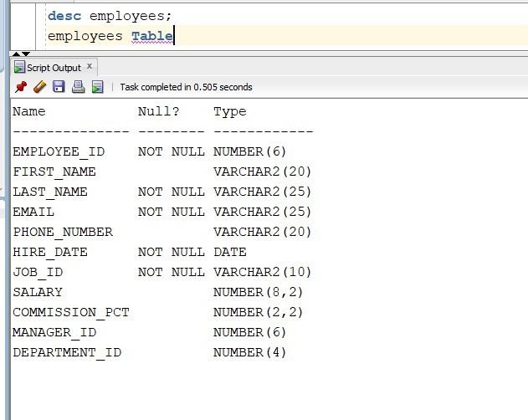528x420 pixels.
Task: Select the JOB_ID row name
Action: coord(38,272)
